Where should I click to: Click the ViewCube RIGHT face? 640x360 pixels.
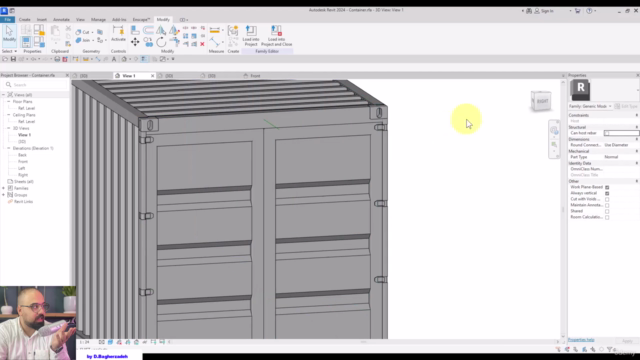(x=542, y=101)
